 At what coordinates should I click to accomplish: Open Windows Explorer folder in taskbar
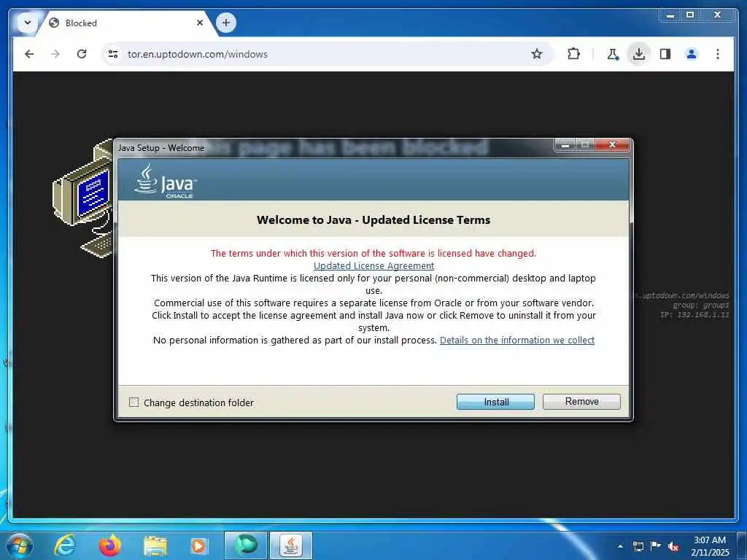(x=155, y=545)
